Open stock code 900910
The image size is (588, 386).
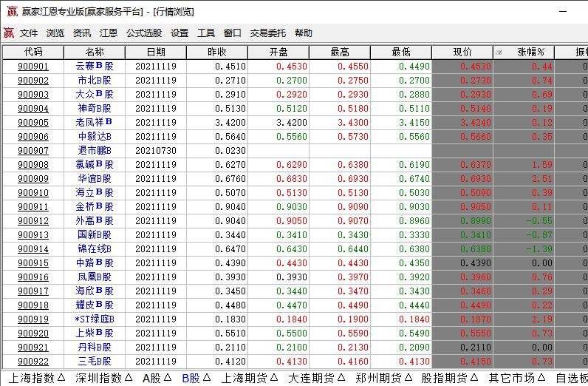tap(33, 192)
